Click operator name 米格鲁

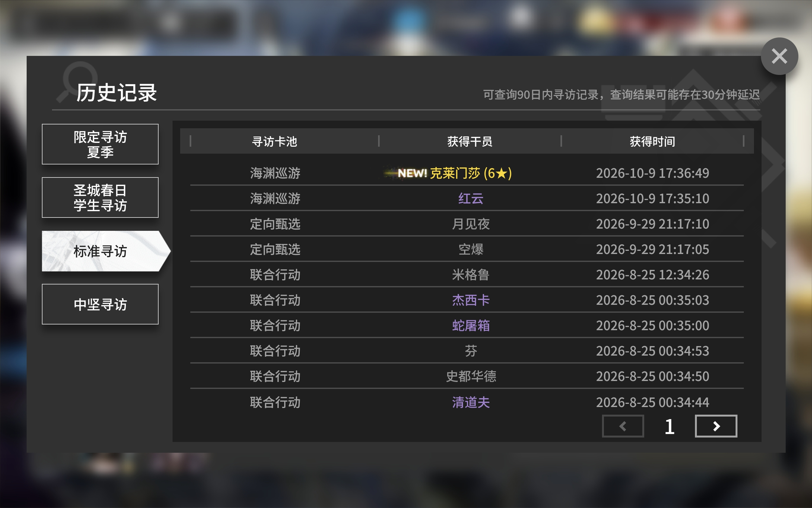pyautogui.click(x=471, y=275)
